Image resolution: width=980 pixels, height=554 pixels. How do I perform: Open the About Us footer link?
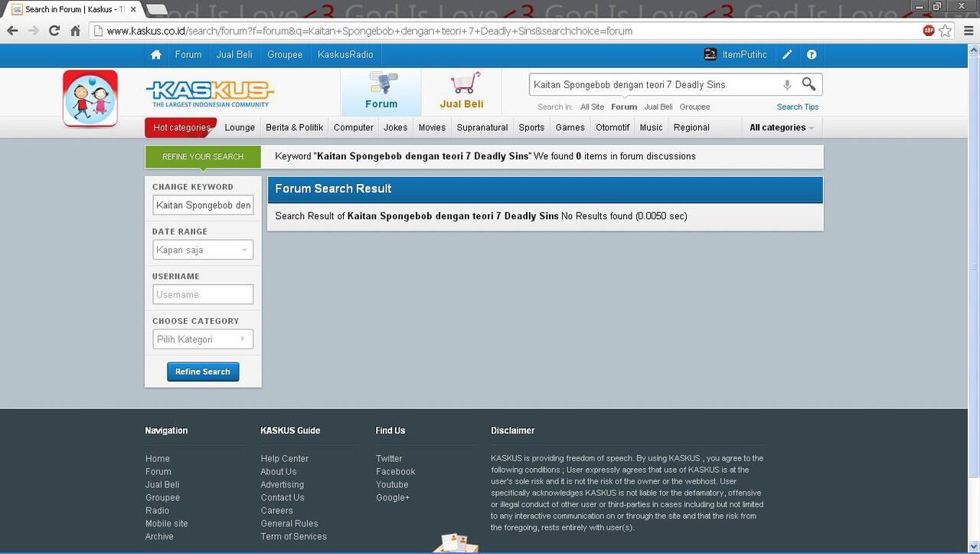coord(279,471)
